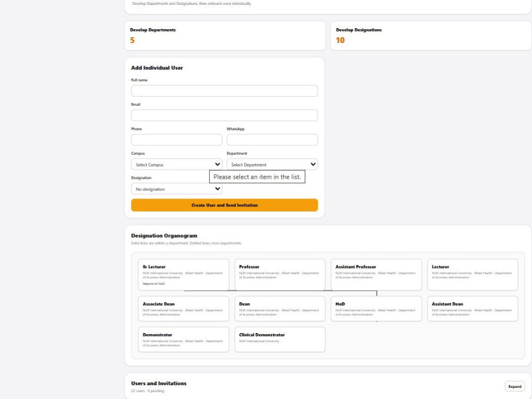
Task: Select the Demonstrator organogram card
Action: pos(184,339)
